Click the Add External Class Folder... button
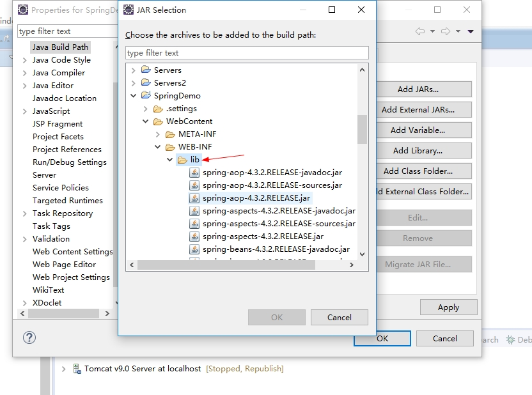Image resolution: width=532 pixels, height=395 pixels. coord(424,192)
